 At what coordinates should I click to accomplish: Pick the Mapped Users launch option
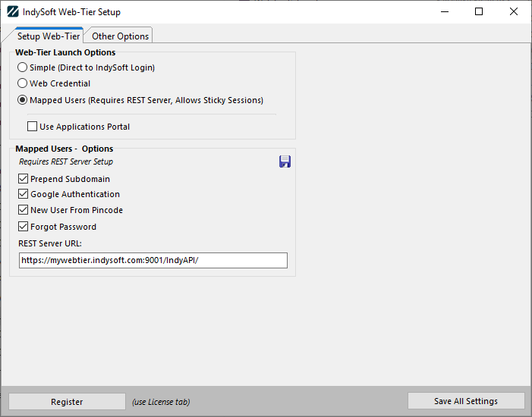(23, 100)
